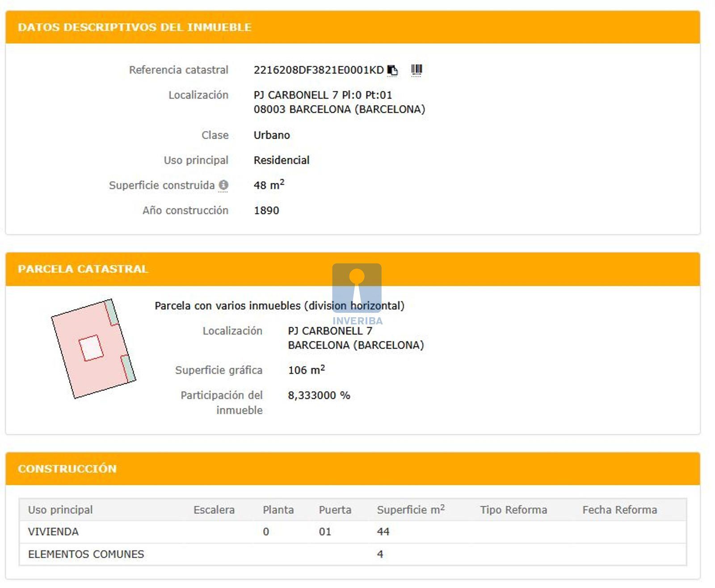Click the Datos Descriptivos del Inmueble header
This screenshot has height=588, width=715.
tap(135, 27)
